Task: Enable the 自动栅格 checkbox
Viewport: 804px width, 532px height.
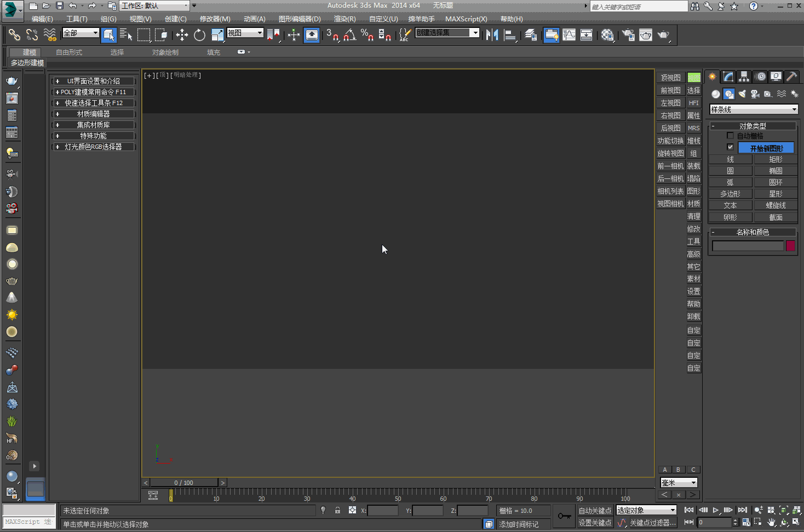Action: (x=730, y=136)
